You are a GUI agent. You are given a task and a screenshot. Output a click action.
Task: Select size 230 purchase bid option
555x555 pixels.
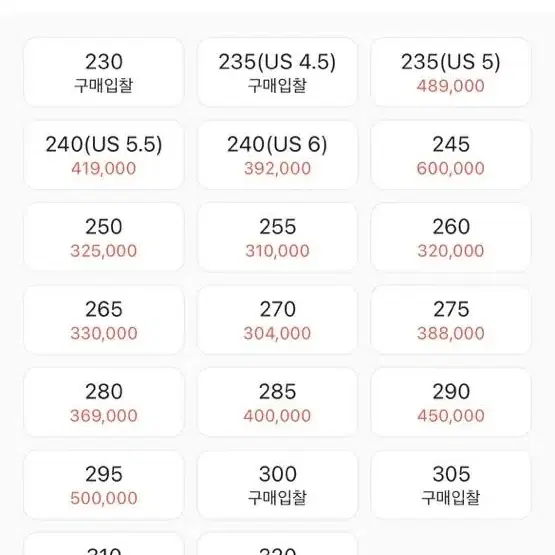point(104,72)
